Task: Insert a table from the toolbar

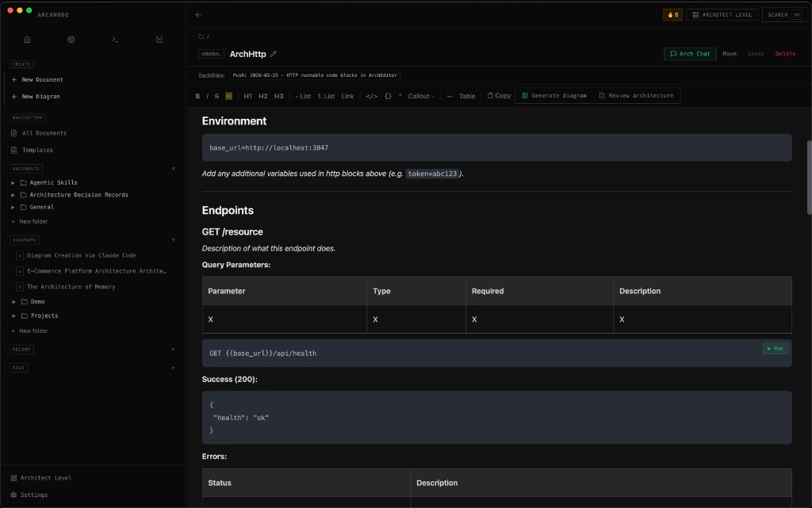Action: [x=466, y=96]
